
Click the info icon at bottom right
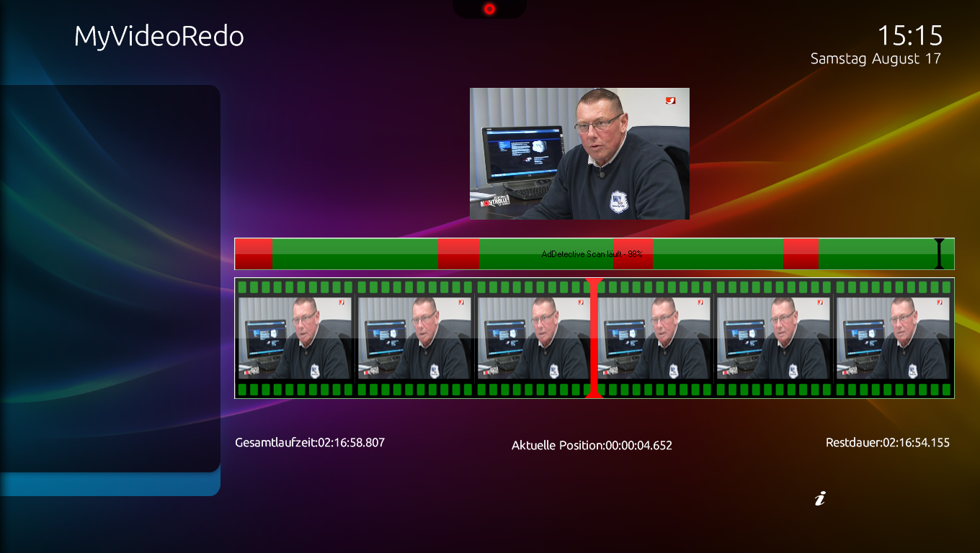819,498
